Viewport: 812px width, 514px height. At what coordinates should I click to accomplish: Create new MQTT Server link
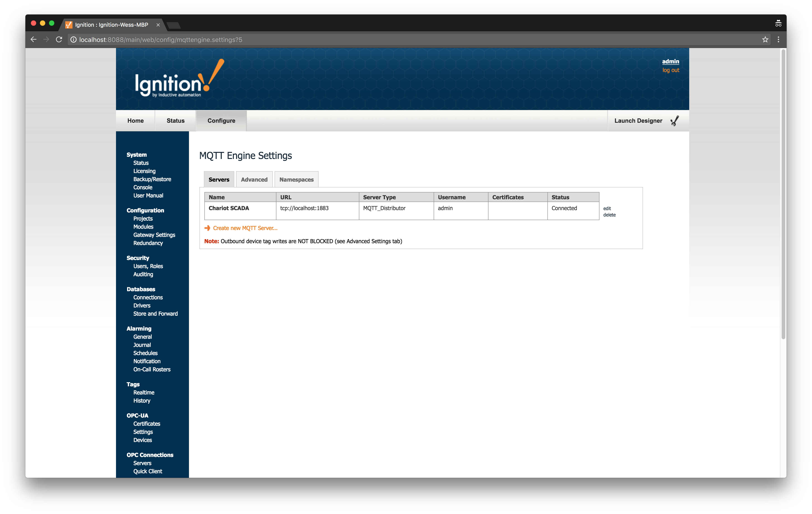[245, 228]
